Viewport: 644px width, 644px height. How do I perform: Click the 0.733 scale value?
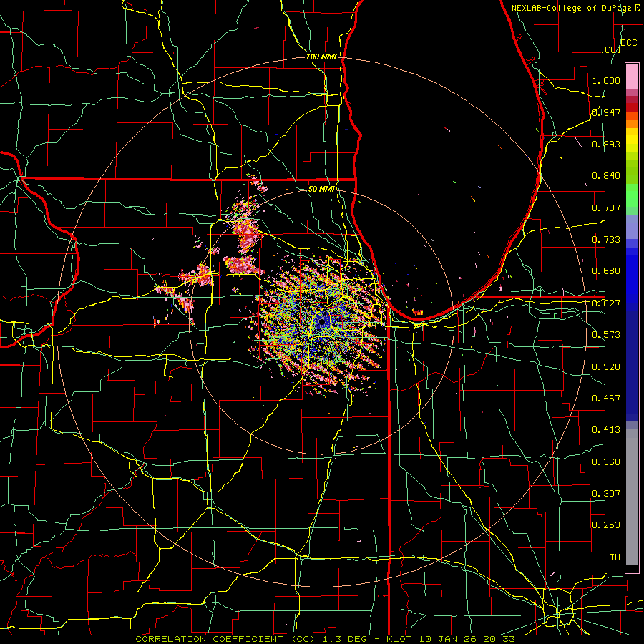click(606, 240)
